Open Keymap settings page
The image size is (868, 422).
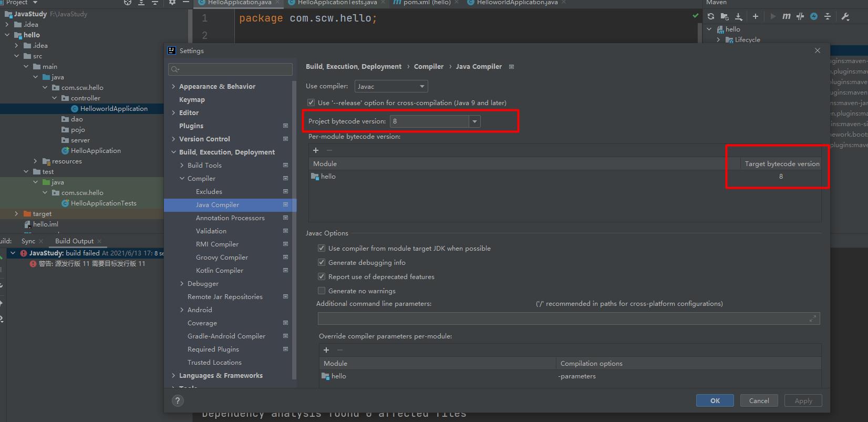click(x=192, y=99)
